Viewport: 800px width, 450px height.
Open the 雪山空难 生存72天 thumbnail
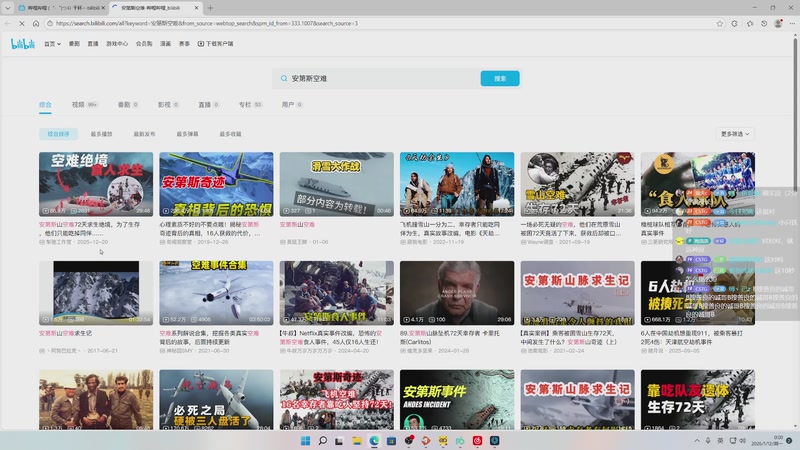point(578,184)
